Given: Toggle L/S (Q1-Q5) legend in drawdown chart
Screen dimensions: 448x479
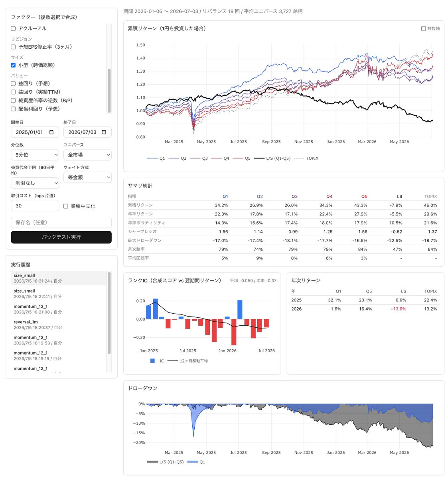Looking at the screenshot, I should point(166,462).
